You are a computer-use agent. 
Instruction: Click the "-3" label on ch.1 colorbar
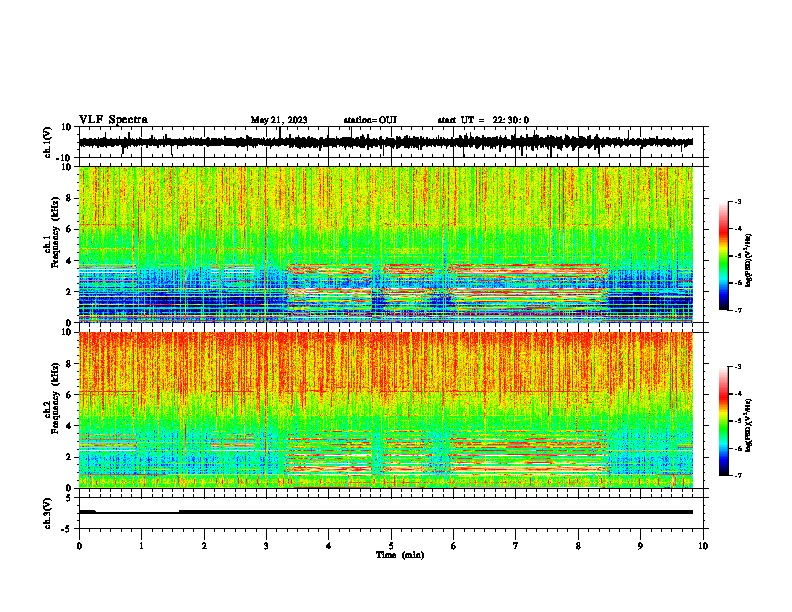(737, 201)
